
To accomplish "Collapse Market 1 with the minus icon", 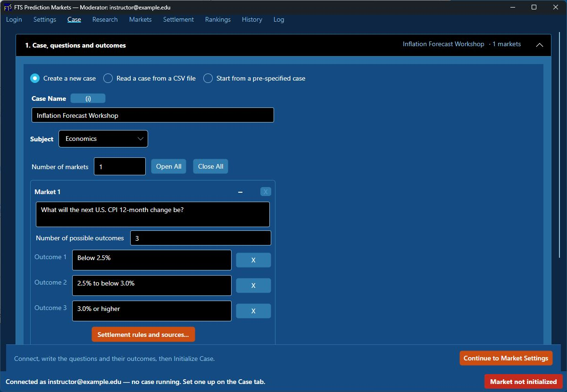I will pos(240,192).
